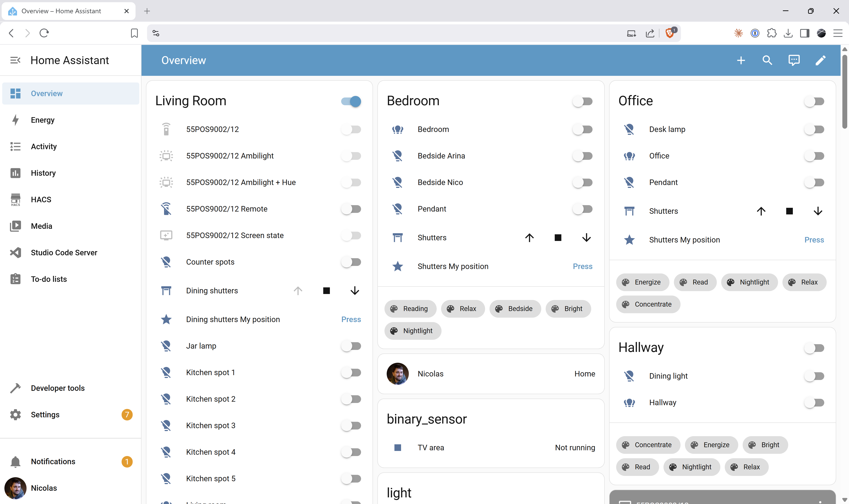Open search in the Overview header
The width and height of the screenshot is (849, 504).
coord(767,60)
